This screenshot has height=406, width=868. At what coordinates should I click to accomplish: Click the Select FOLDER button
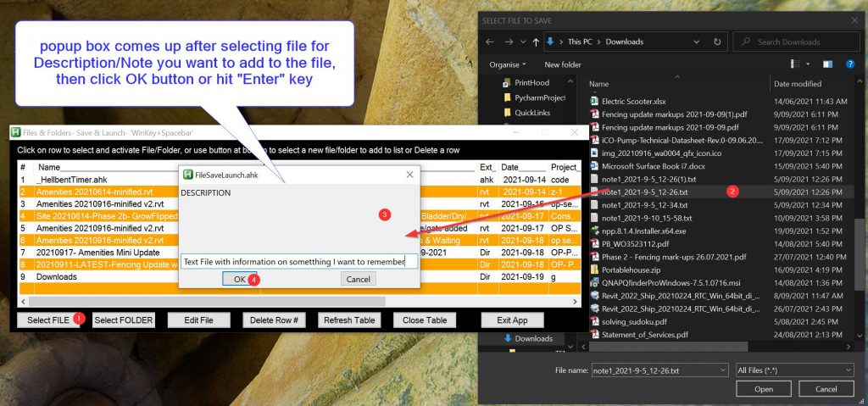coord(124,320)
